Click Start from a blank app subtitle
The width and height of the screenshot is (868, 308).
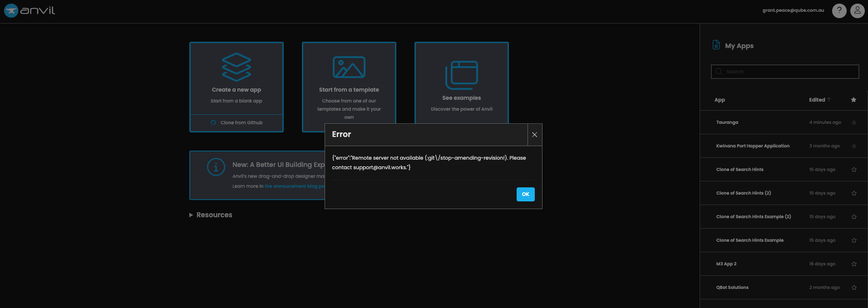point(237,101)
